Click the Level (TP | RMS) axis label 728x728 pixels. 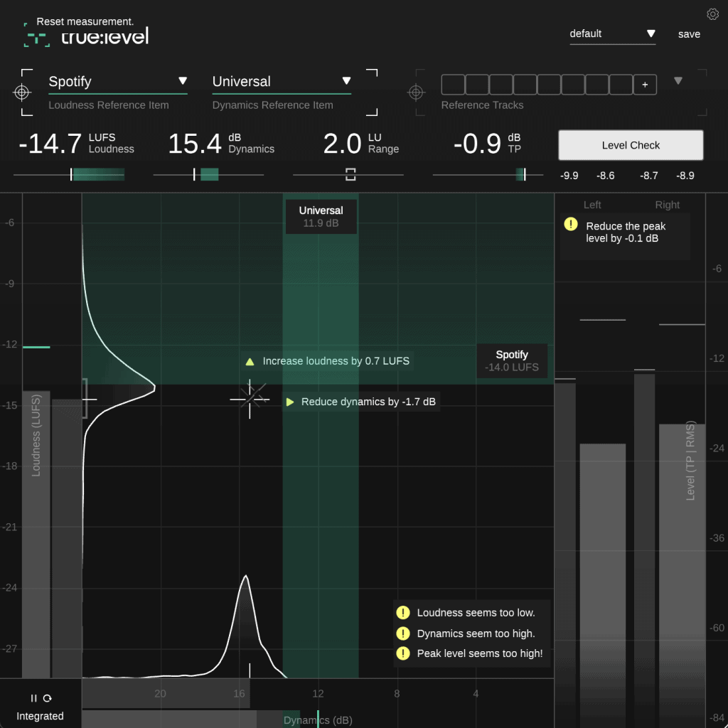pyautogui.click(x=690, y=461)
